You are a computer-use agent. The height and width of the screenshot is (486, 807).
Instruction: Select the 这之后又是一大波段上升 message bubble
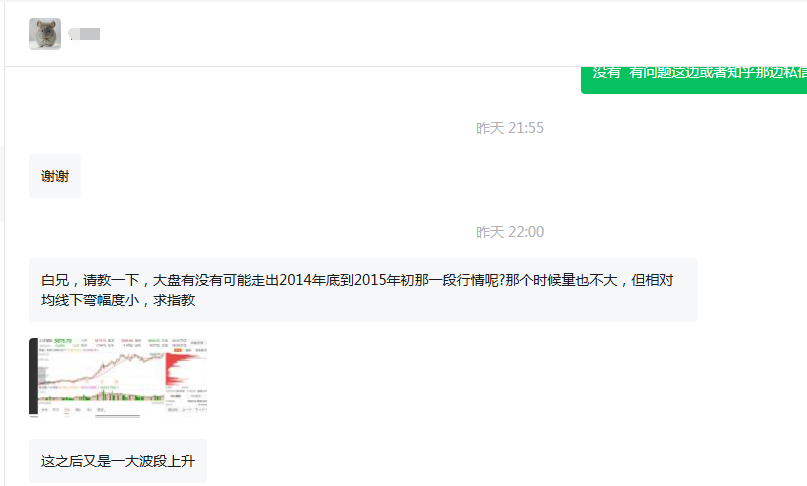[x=118, y=461]
